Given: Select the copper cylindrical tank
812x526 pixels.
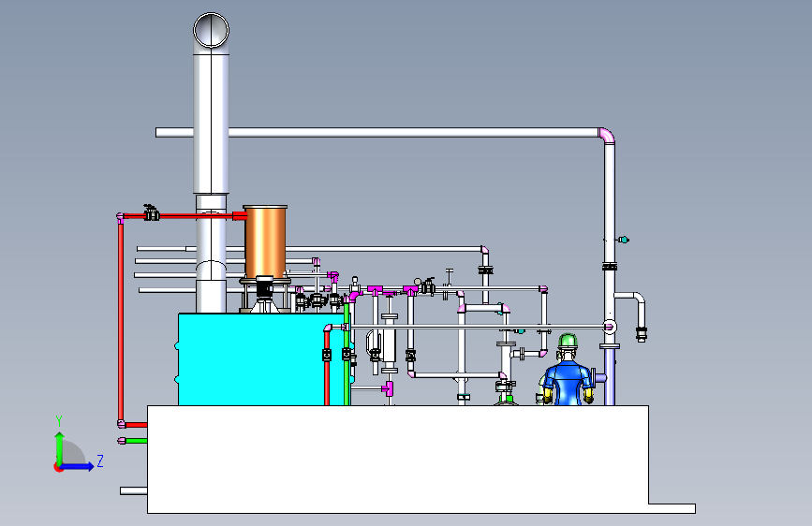Looking at the screenshot, I should [265, 241].
